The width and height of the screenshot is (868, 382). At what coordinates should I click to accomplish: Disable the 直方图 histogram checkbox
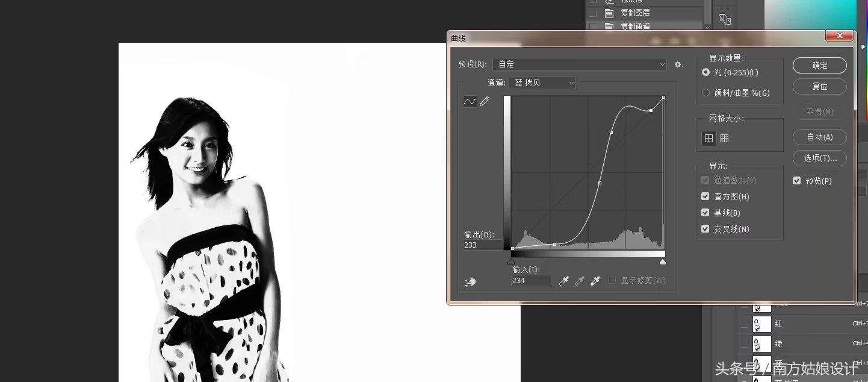point(705,196)
